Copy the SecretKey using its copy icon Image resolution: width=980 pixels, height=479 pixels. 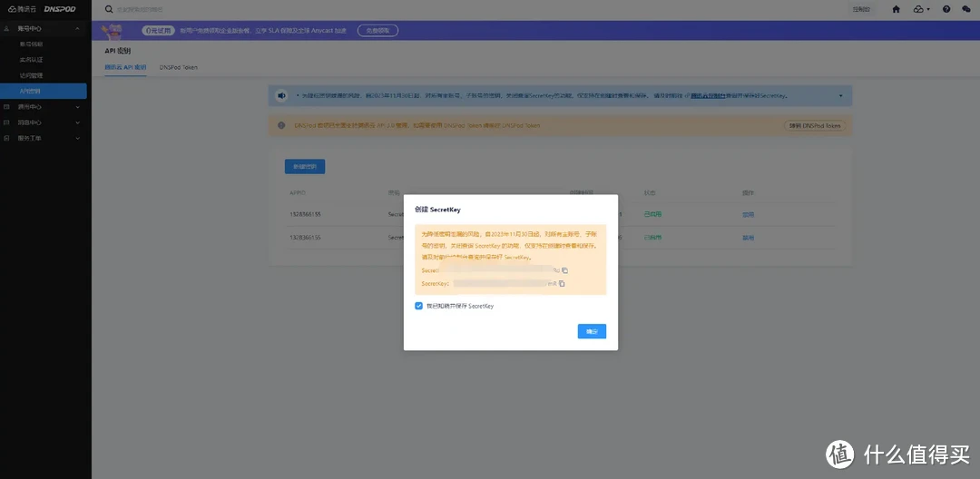(x=562, y=284)
